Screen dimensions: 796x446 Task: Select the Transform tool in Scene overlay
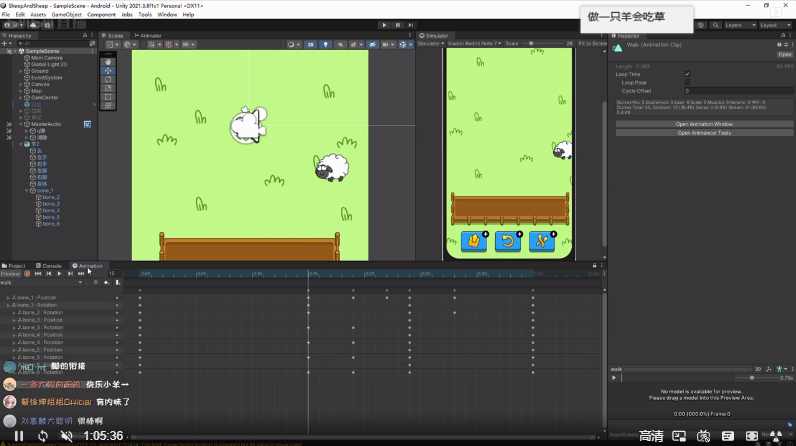pyautogui.click(x=108, y=106)
